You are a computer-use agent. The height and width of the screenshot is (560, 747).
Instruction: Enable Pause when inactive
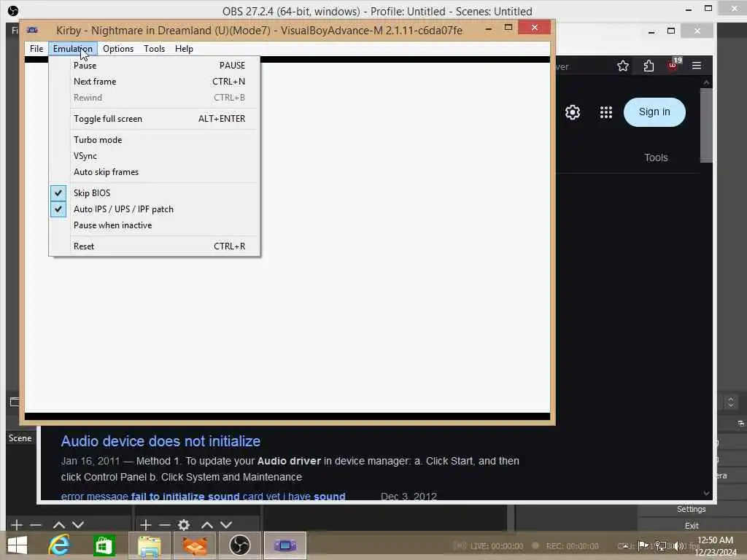click(155, 225)
